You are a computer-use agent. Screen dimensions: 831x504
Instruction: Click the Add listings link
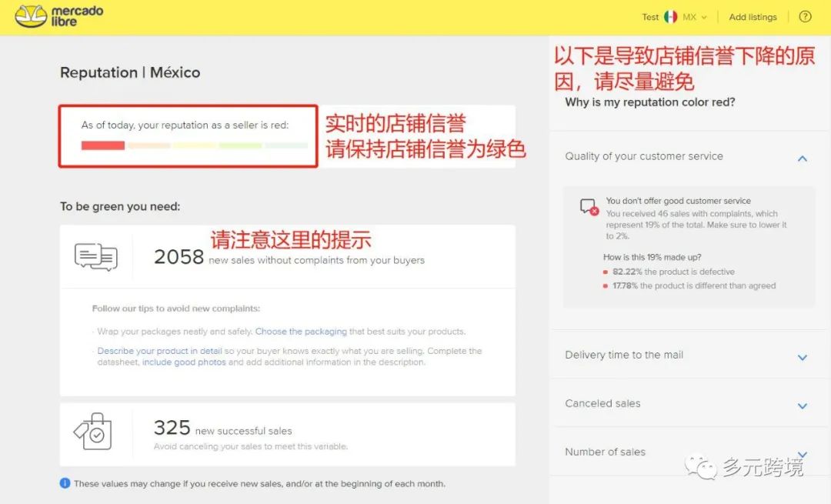tap(753, 16)
